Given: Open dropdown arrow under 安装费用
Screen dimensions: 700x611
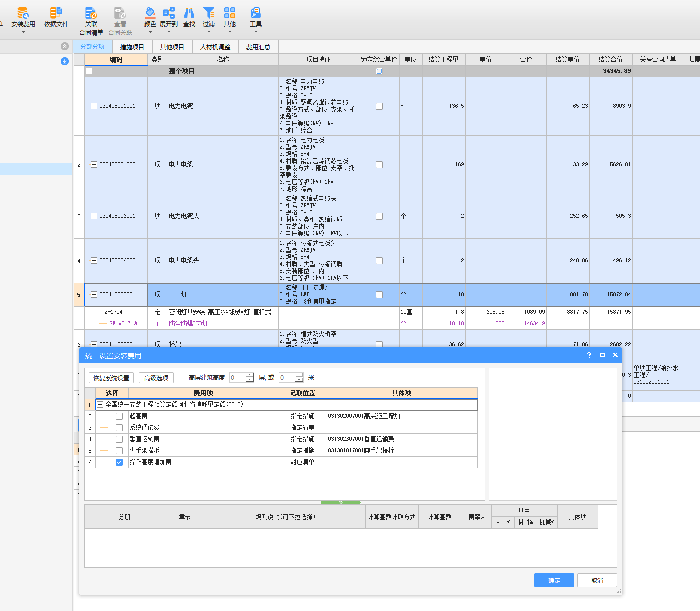Looking at the screenshot, I should tap(23, 32).
